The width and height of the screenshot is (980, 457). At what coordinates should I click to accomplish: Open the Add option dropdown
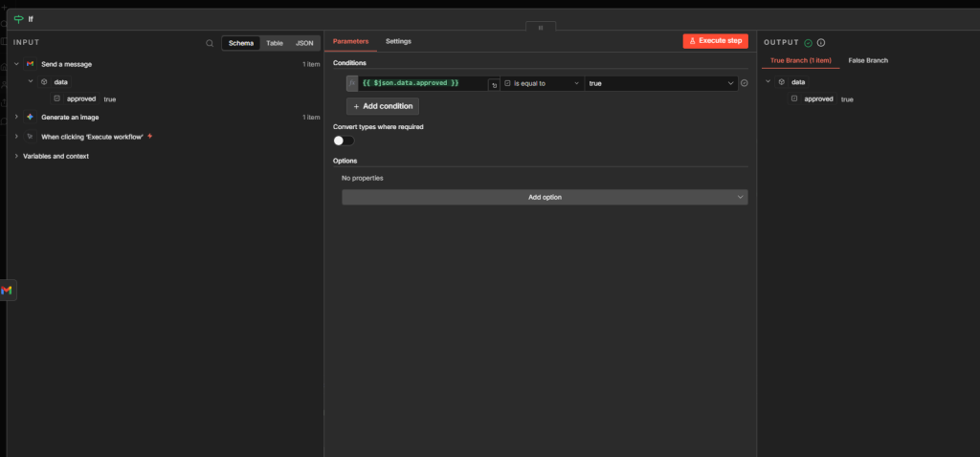click(x=545, y=197)
